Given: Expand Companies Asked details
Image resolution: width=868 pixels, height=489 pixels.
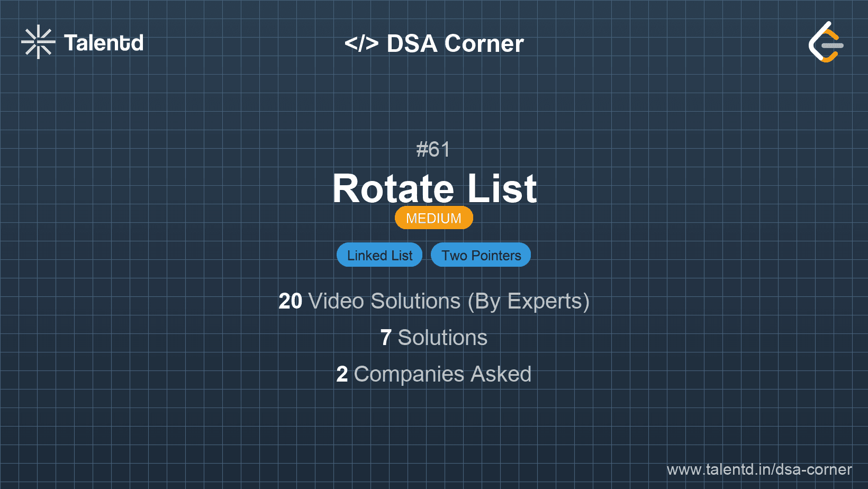Looking at the screenshot, I should 434,374.
